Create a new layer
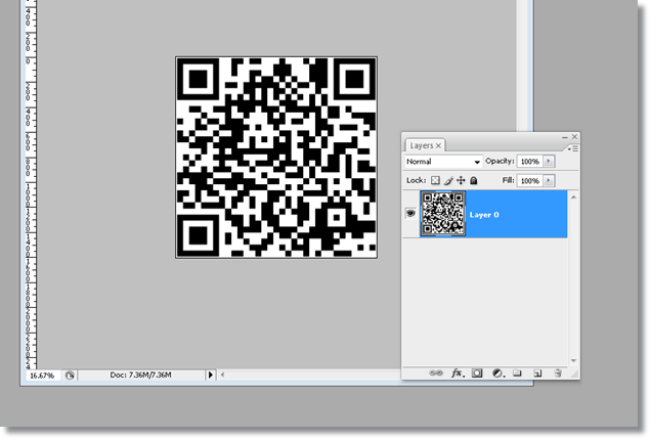The image size is (650, 439). coord(537,373)
